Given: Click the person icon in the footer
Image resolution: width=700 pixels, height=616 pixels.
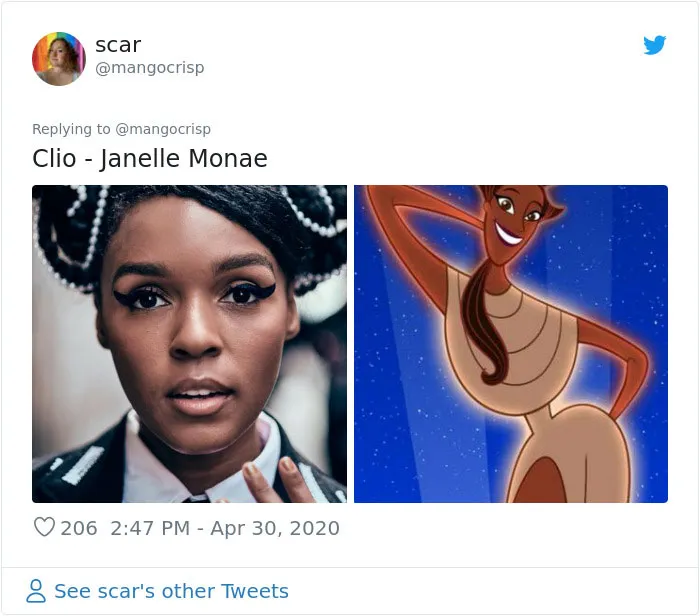Looking at the screenshot, I should pyautogui.click(x=36, y=591).
